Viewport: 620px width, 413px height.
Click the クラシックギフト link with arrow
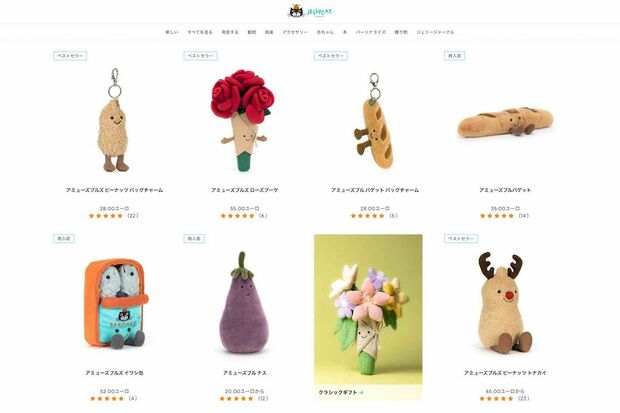coord(341,392)
